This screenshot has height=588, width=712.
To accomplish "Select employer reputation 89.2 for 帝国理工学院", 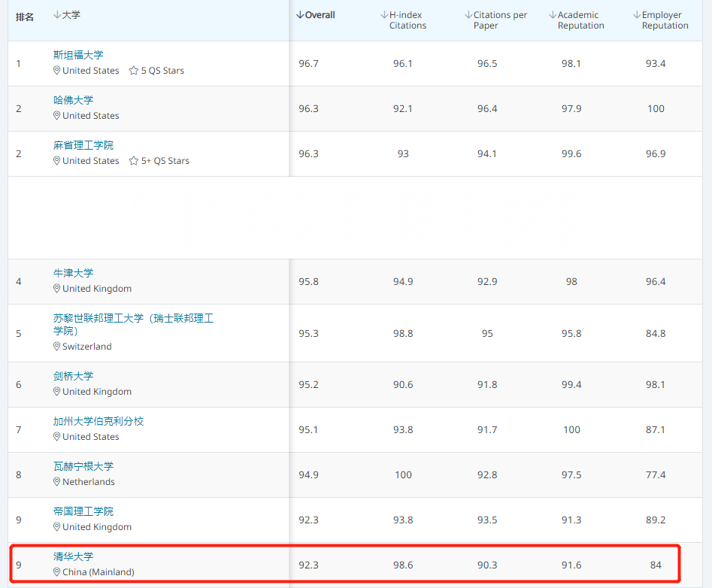I will pyautogui.click(x=656, y=520).
